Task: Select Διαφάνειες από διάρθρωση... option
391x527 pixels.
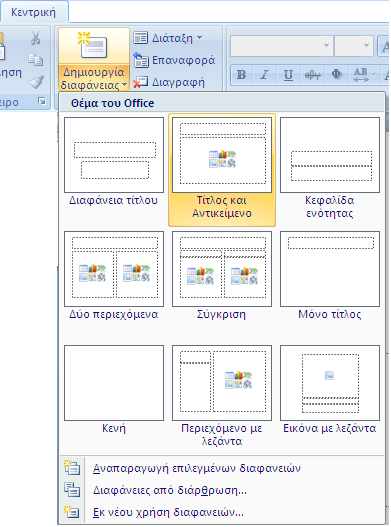Action: [x=170, y=490]
